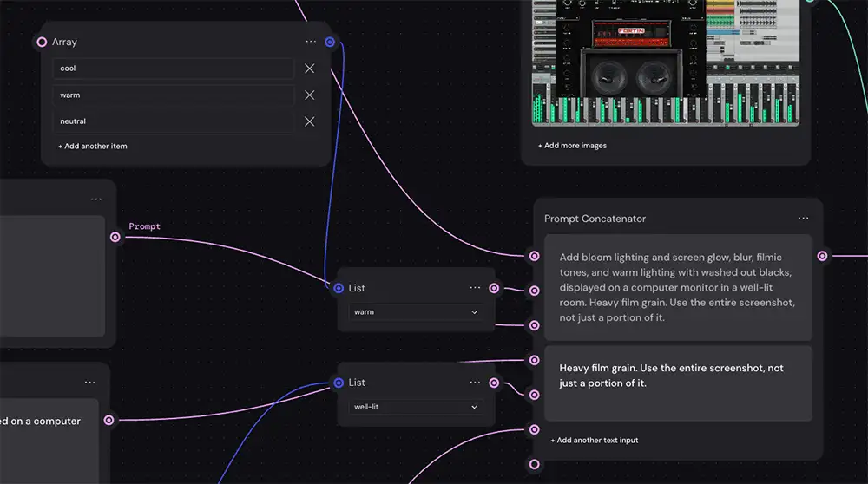Viewport: 868px width, 484px height.
Task: Open the Array node options menu
Action: tap(311, 42)
